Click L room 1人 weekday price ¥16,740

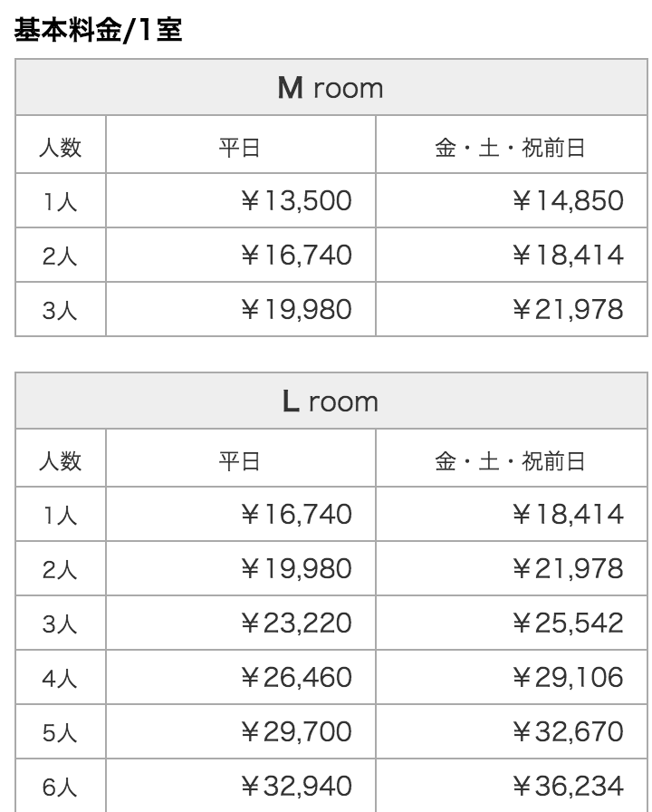pos(296,514)
